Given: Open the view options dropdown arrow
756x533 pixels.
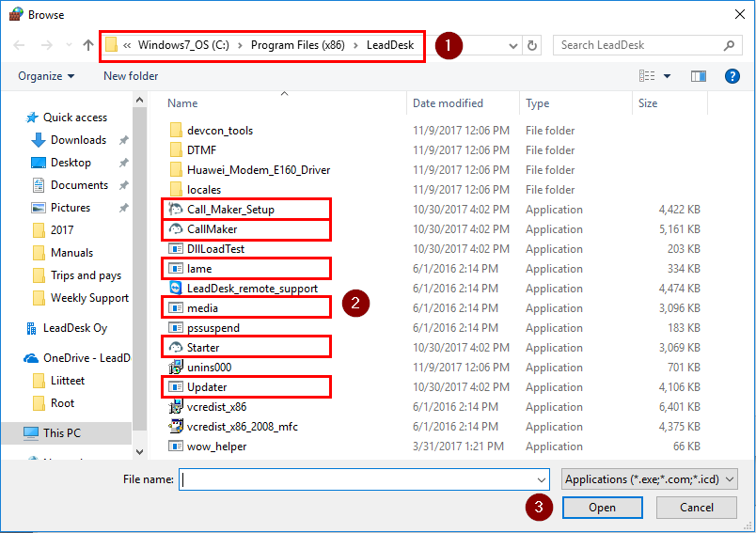Looking at the screenshot, I should pyautogui.click(x=668, y=76).
